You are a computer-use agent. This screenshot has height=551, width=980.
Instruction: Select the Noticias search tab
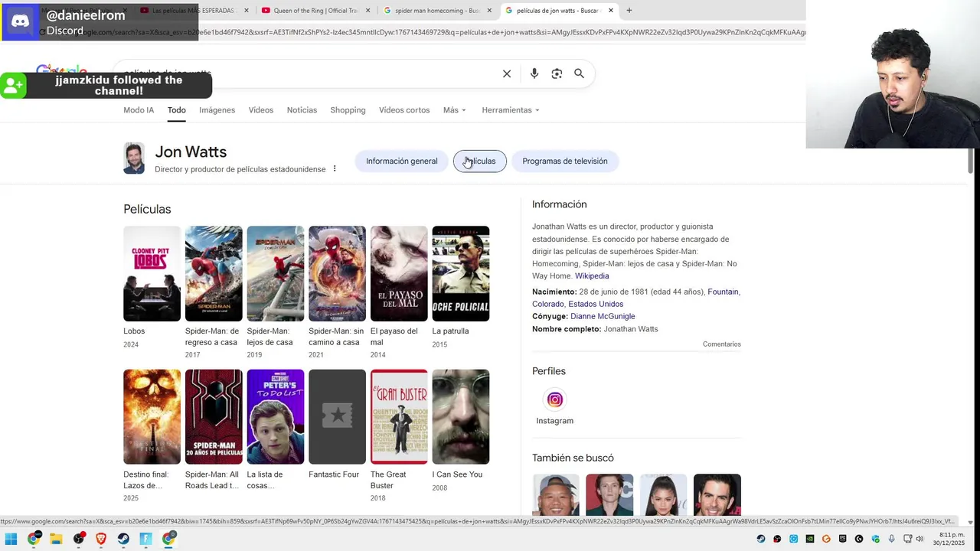click(x=302, y=110)
